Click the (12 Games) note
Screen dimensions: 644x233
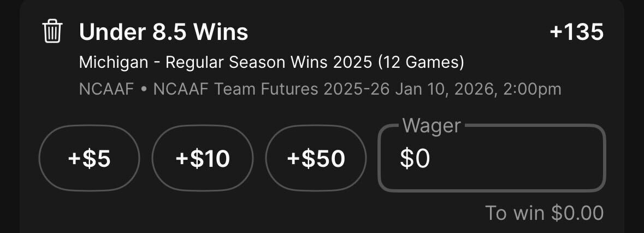[421, 62]
